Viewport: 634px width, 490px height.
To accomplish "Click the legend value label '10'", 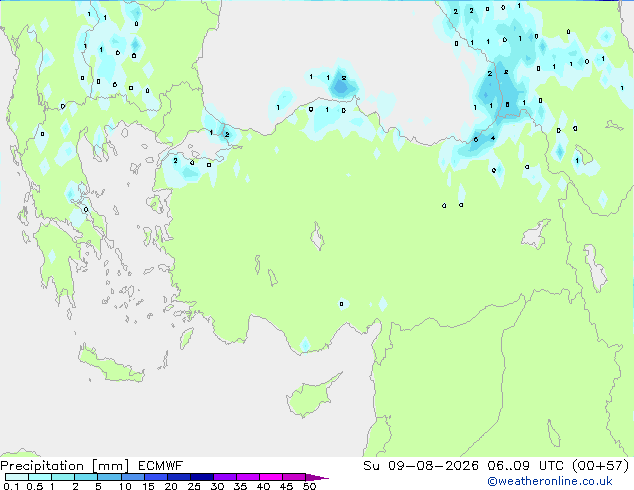I will click(125, 486).
